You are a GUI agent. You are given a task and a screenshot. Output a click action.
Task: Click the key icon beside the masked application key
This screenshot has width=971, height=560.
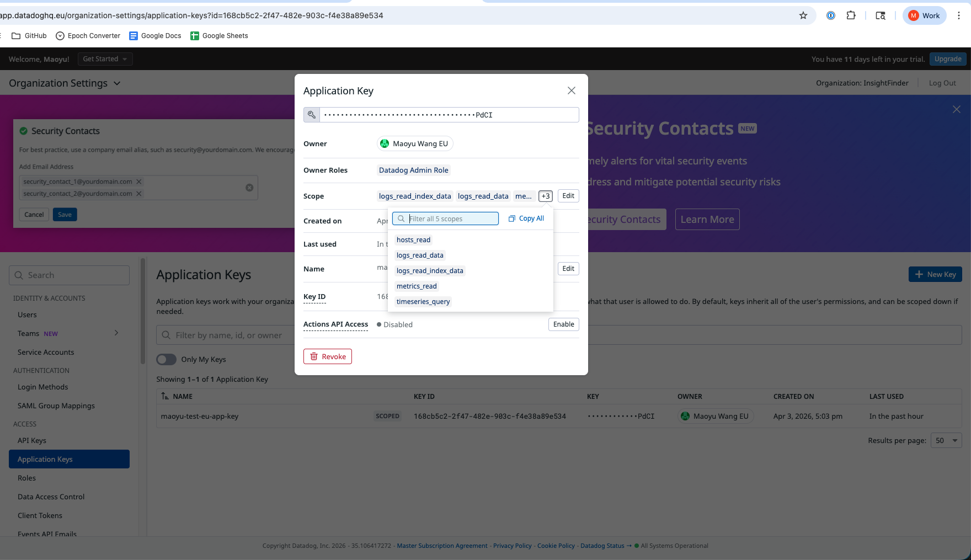(312, 115)
